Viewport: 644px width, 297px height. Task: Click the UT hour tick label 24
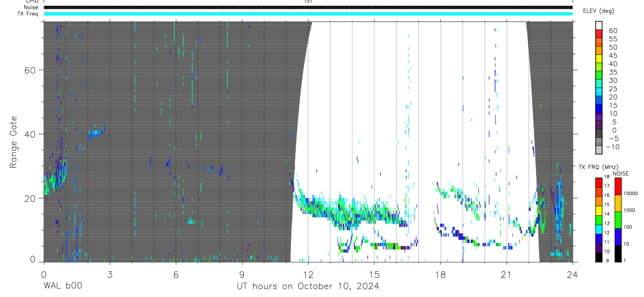[572, 275]
